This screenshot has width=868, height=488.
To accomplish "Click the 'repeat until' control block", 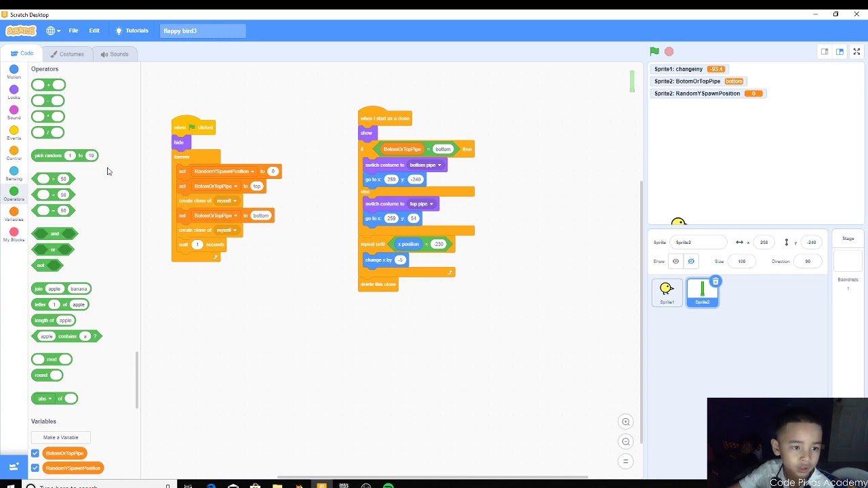I will pyautogui.click(x=373, y=244).
